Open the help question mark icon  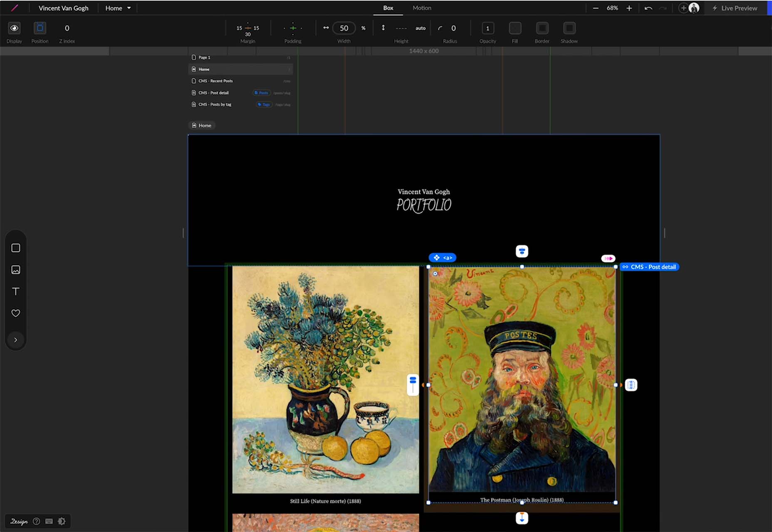pos(37,521)
